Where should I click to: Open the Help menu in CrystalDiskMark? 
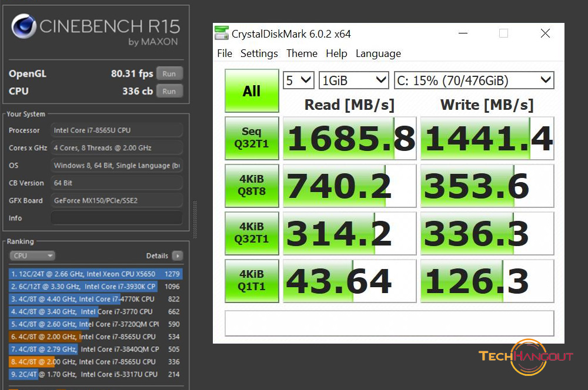pyautogui.click(x=336, y=53)
